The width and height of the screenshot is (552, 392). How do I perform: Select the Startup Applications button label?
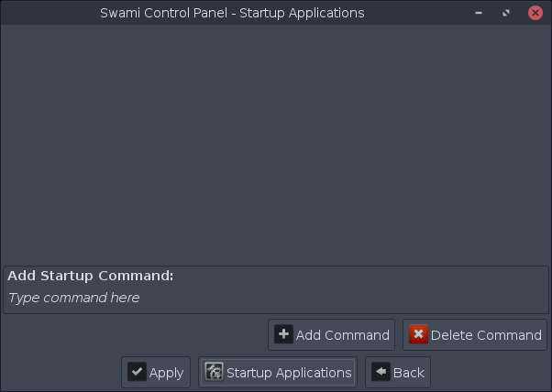coord(289,373)
